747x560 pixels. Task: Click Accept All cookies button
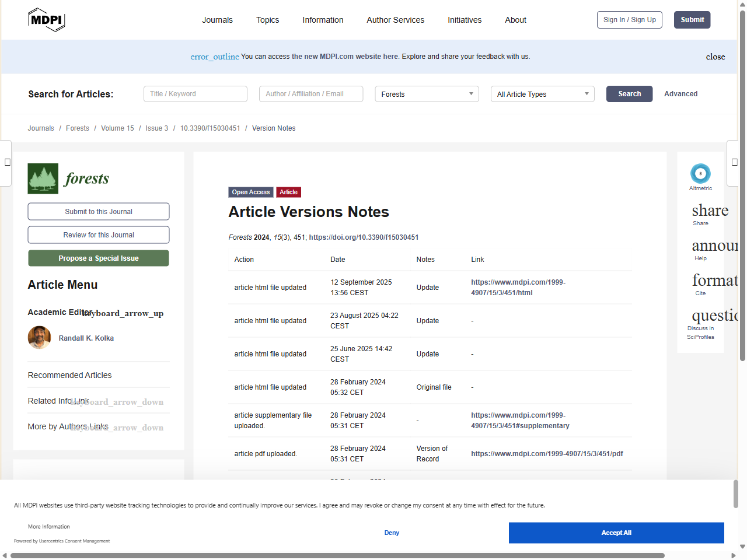pyautogui.click(x=616, y=533)
